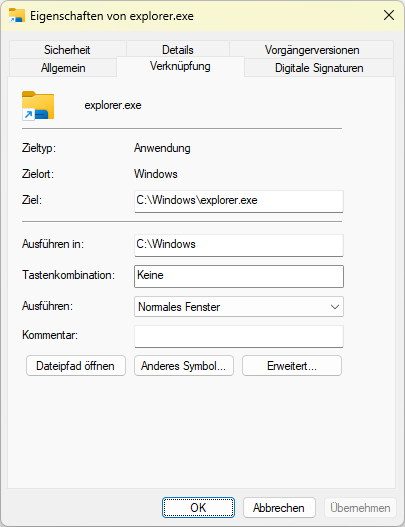This screenshot has width=405, height=527.
Task: Close the Eigenschaften dialog with X
Action: coord(389,15)
